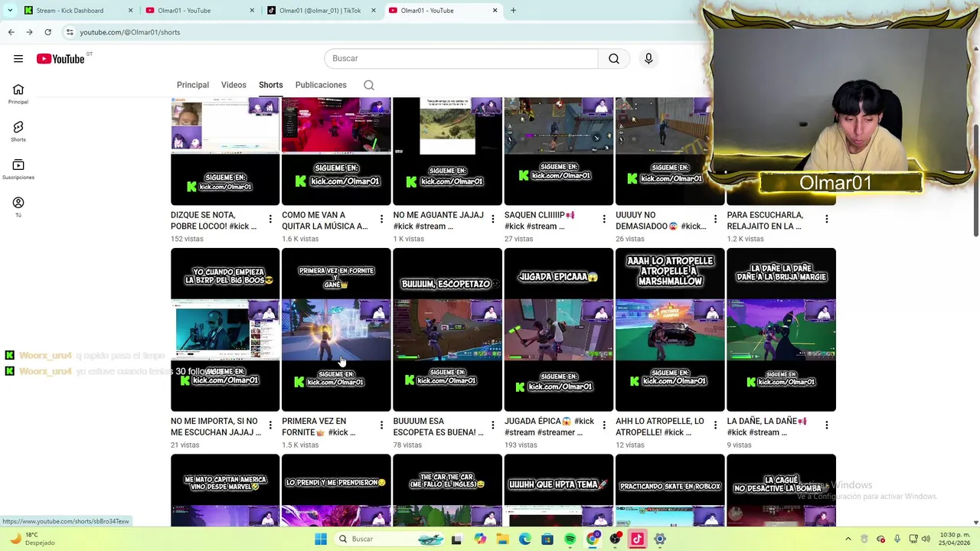
Task: Open Microsoft Edge from the taskbar
Action: coord(524,539)
